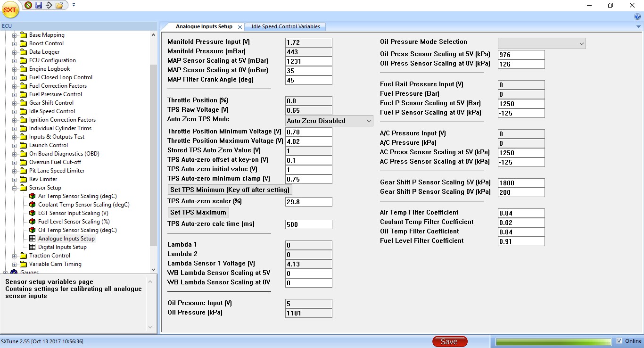Image resolution: width=644 pixels, height=348 pixels.
Task: Click the save floppy disk toolbar icon
Action: (x=39, y=5)
